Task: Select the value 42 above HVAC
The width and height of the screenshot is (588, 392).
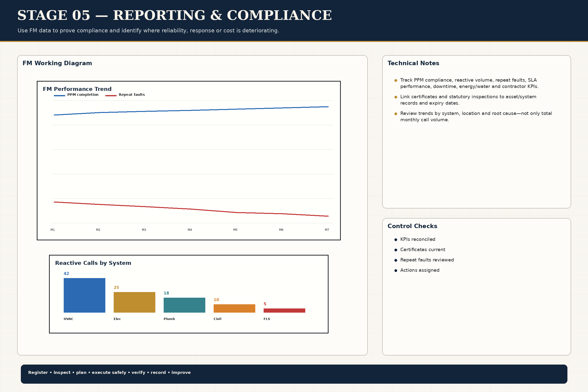Action: point(66,274)
